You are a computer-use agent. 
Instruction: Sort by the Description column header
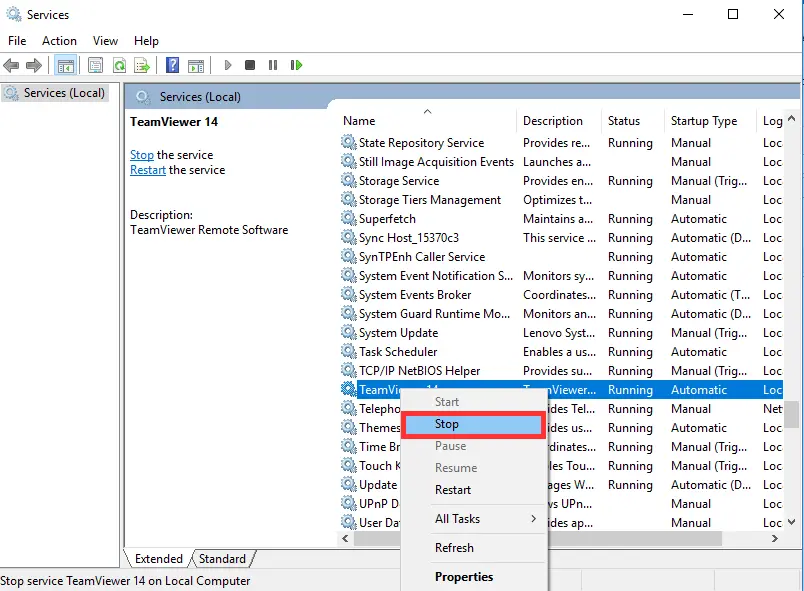(559, 121)
